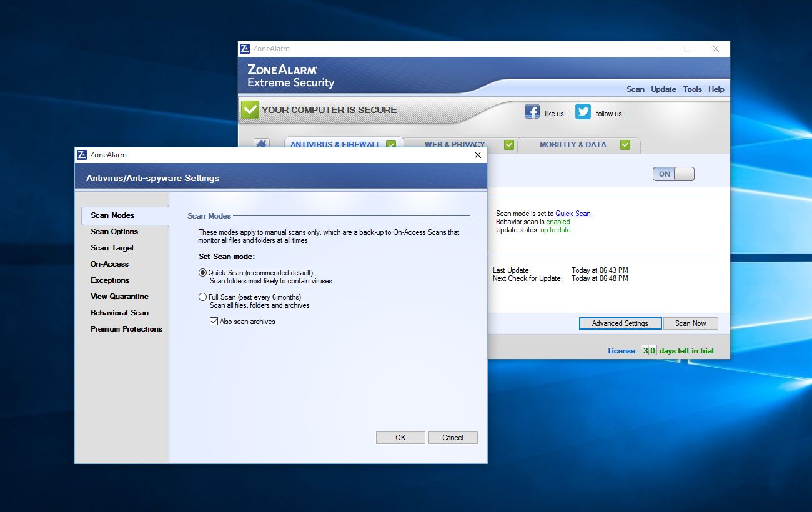812x512 pixels.
Task: Open the Scan menu in main window
Action: click(x=635, y=89)
